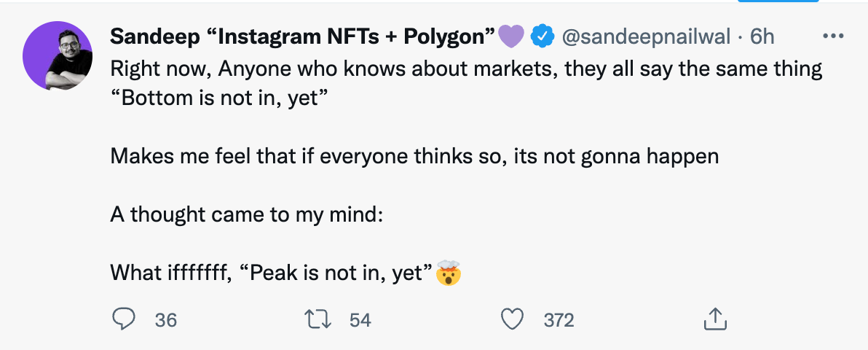Click the 6h tweet timestamp
The width and height of the screenshot is (868, 350).
tap(762, 36)
